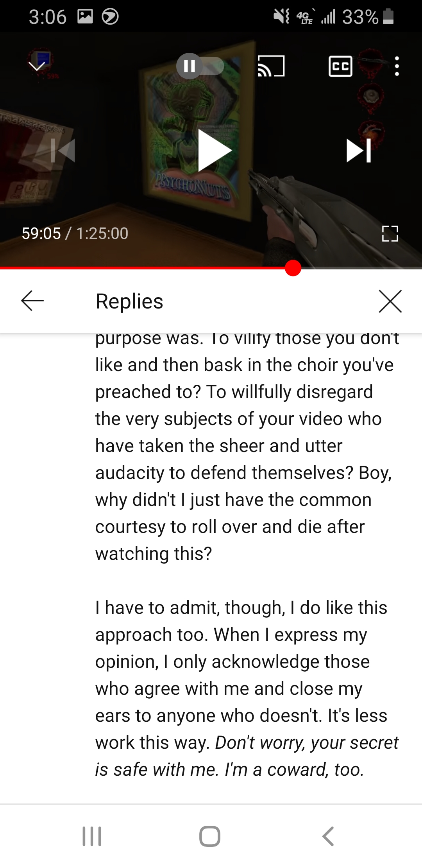Screen dimensions: 422x868
Task: Play the paused video
Action: pyautogui.click(x=214, y=151)
